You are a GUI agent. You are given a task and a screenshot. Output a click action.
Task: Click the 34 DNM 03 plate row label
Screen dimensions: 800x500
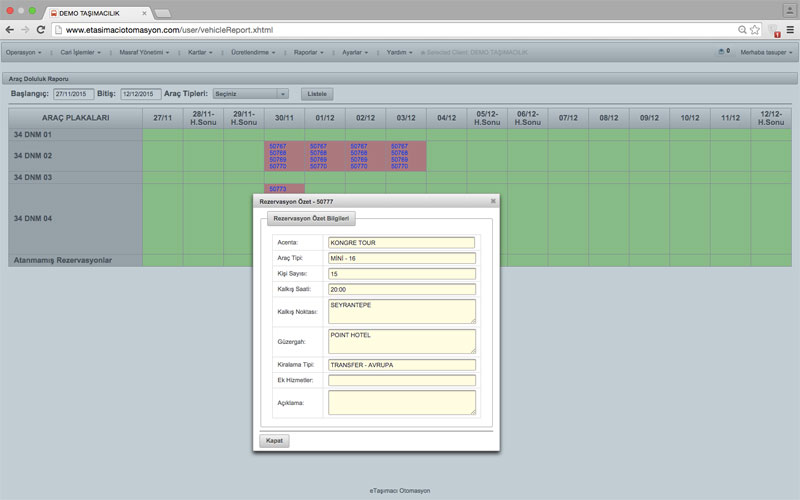click(33, 177)
